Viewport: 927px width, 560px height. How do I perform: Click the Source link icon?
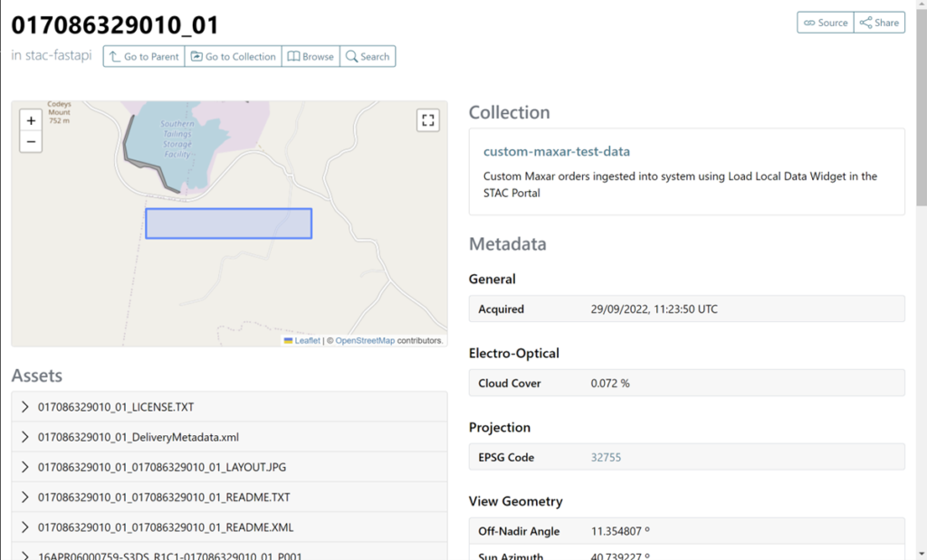812,23
